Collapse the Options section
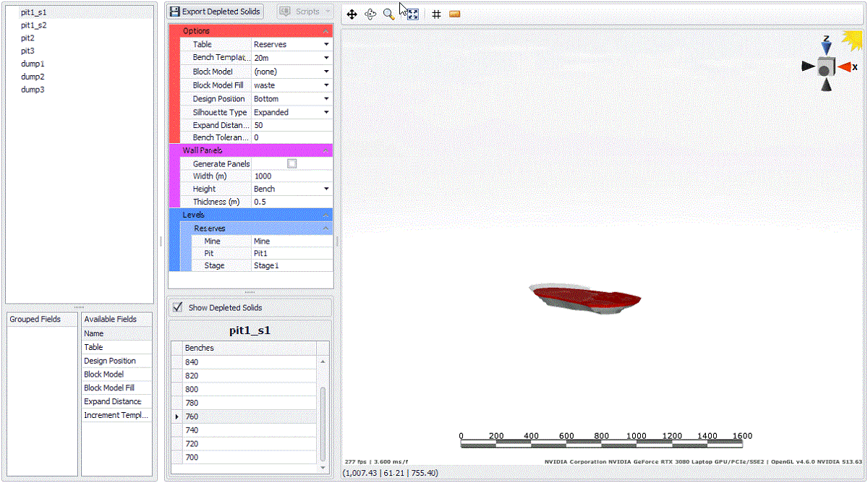Viewport: 868px width, 483px height. coord(325,31)
